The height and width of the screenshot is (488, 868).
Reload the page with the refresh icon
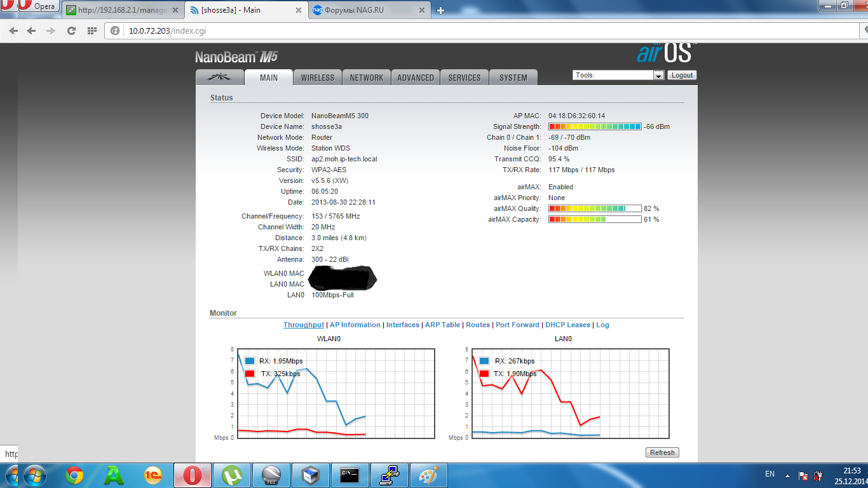[71, 30]
